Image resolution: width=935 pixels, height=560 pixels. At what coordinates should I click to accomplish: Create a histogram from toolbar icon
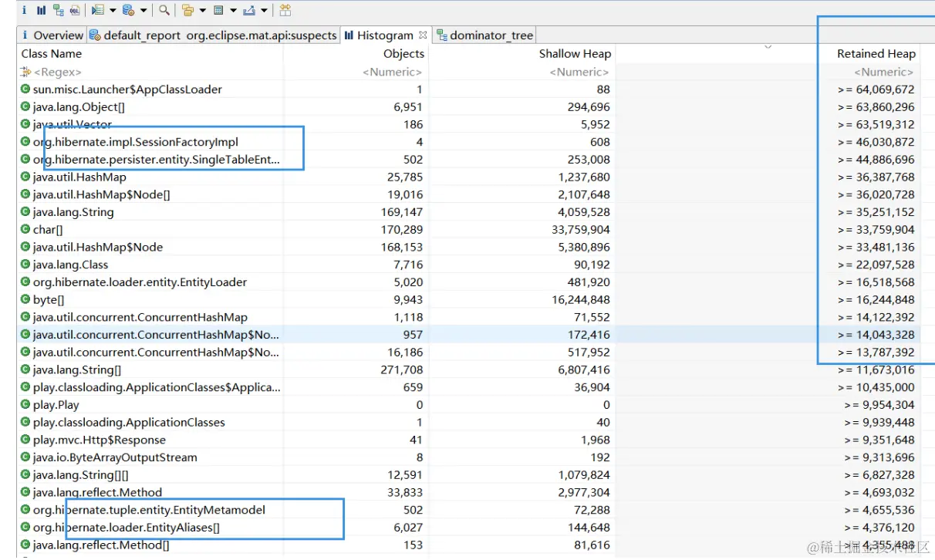click(x=42, y=11)
